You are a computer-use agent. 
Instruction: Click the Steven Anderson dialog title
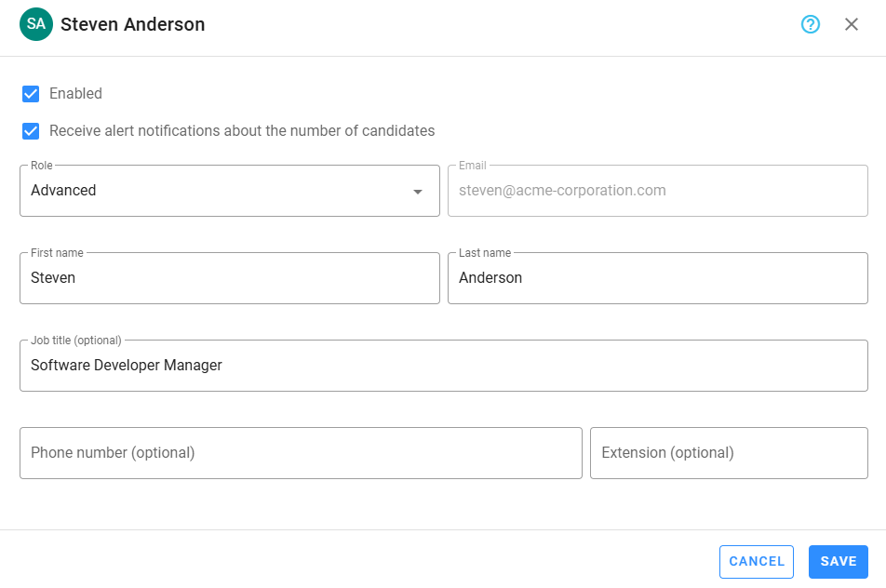pos(133,25)
